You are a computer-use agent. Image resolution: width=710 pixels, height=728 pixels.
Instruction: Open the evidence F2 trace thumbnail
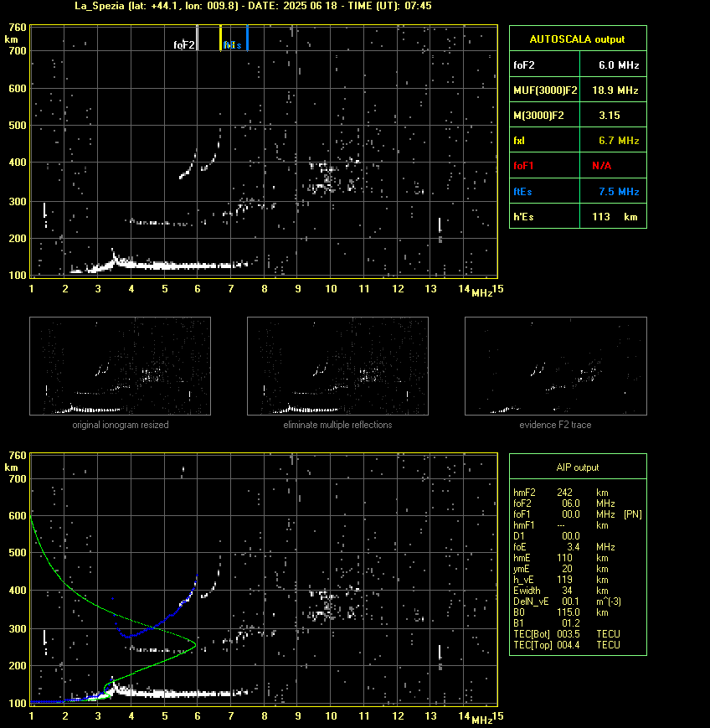pyautogui.click(x=556, y=366)
